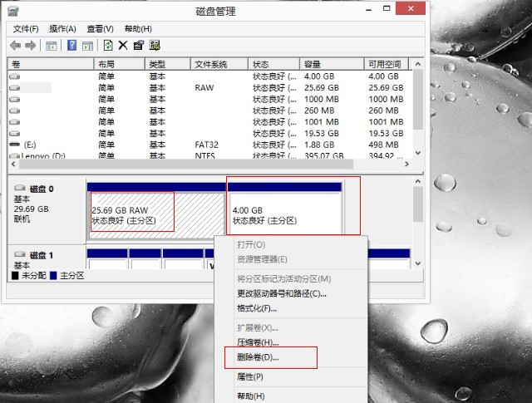
Task: Open the blue Help toolbar icon
Action: click(x=71, y=45)
